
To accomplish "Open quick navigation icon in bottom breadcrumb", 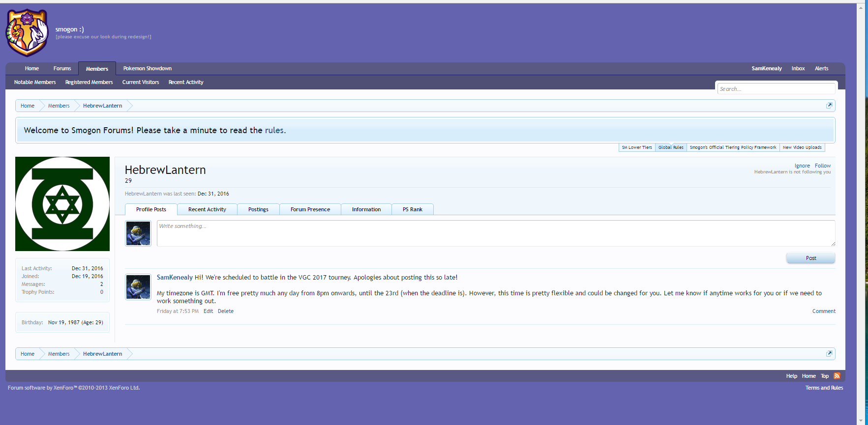I will (829, 354).
